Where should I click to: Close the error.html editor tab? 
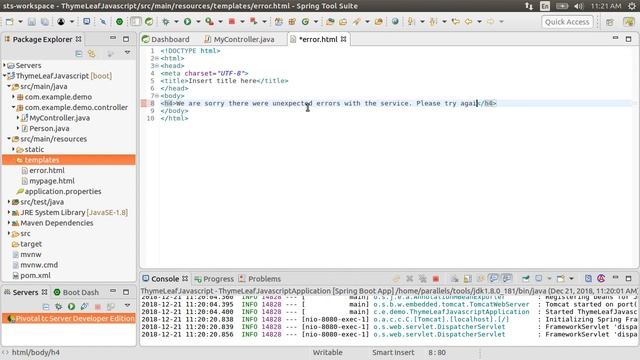344,39
